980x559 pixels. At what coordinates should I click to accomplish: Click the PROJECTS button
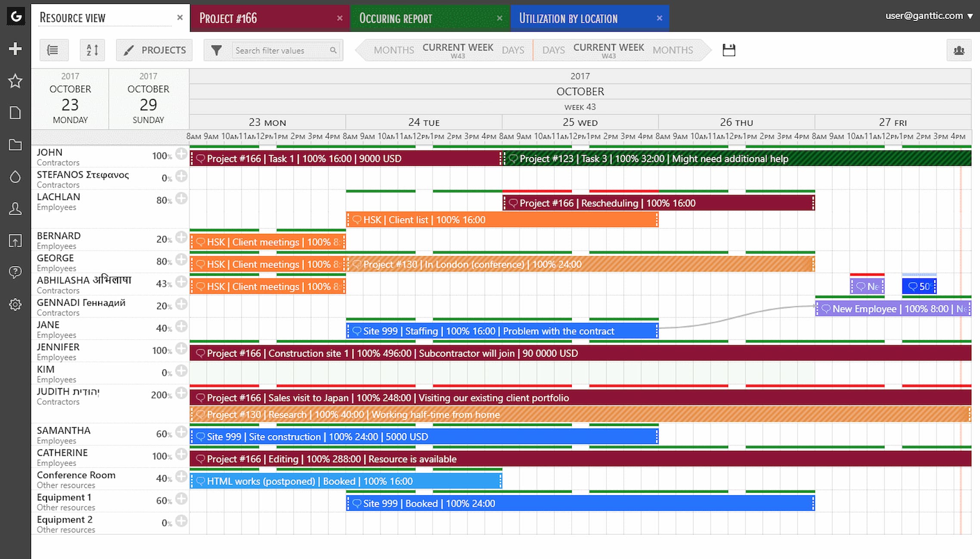155,50
